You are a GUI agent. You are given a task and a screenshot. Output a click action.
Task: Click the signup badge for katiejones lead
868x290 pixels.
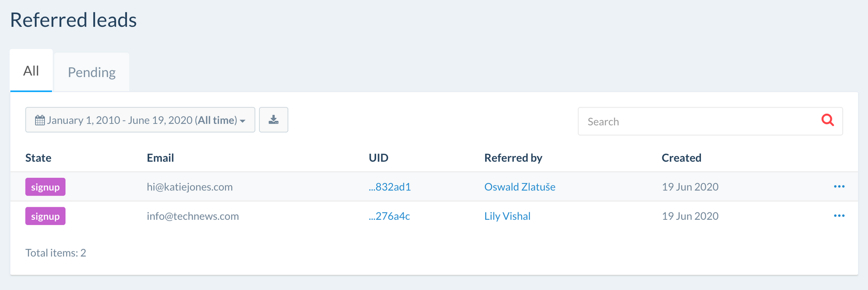pos(45,187)
